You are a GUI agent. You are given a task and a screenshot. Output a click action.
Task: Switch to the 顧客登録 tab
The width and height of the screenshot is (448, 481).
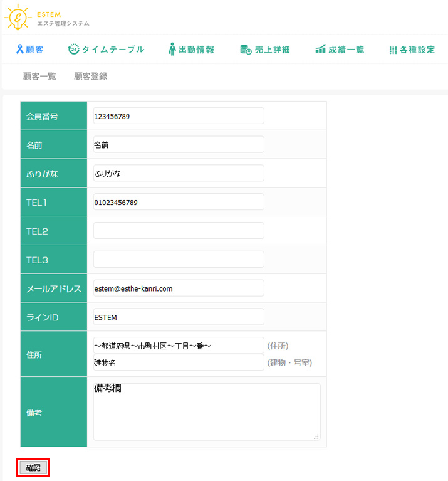pyautogui.click(x=90, y=77)
